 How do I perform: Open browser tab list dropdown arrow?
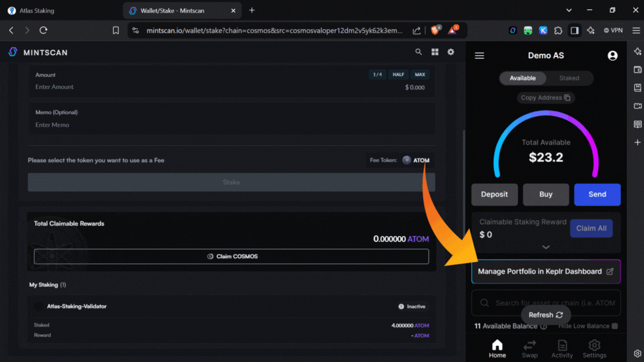tap(569, 10)
